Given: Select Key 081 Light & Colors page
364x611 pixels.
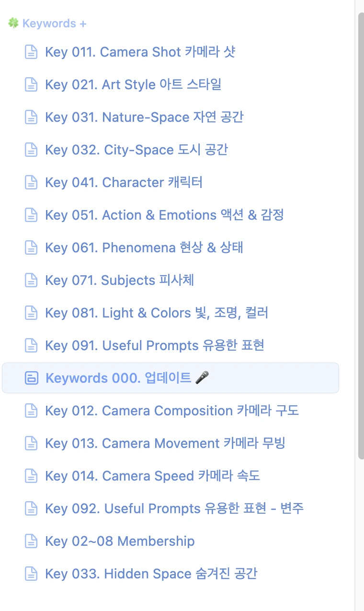Looking at the screenshot, I should [x=157, y=313].
